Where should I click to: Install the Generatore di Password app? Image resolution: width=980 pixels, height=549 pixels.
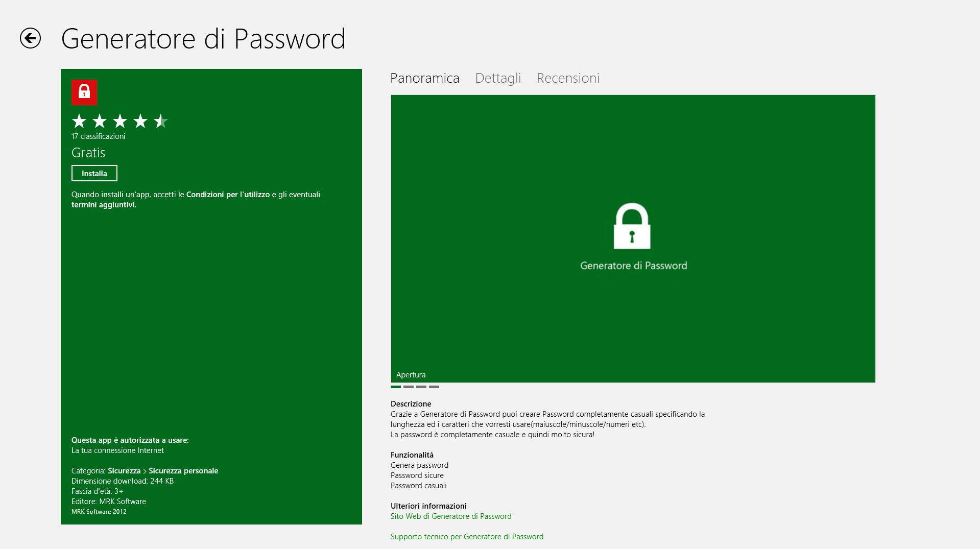coord(94,173)
